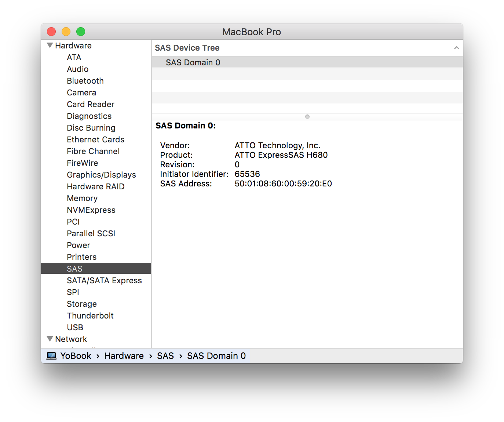
Task: Open the Card Reader entry
Action: [x=91, y=105]
